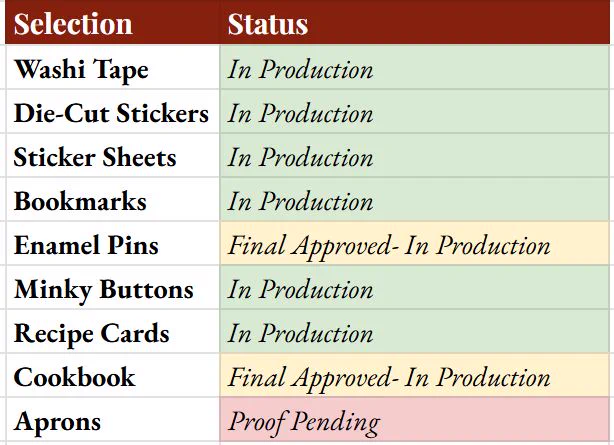The image size is (614, 445).
Task: Select the Cookbook cell
Action: pos(113,375)
